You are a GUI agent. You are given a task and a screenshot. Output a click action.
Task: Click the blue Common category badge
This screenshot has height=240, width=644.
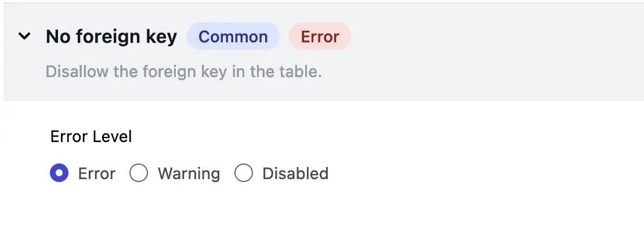coord(233,37)
